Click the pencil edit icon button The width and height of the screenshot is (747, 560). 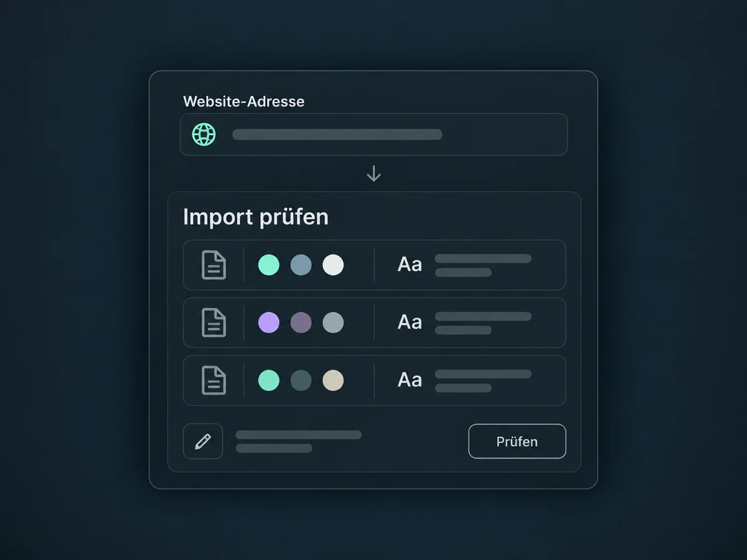tap(203, 441)
